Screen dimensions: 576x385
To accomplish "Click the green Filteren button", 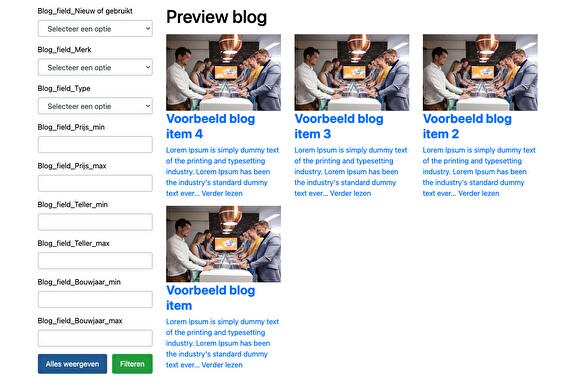I will (132, 364).
